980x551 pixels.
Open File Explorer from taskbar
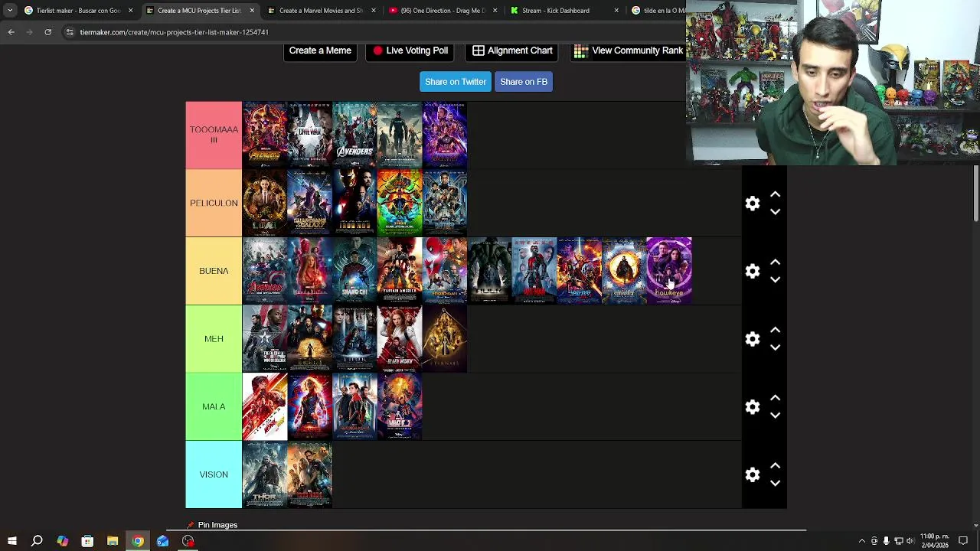point(113,541)
